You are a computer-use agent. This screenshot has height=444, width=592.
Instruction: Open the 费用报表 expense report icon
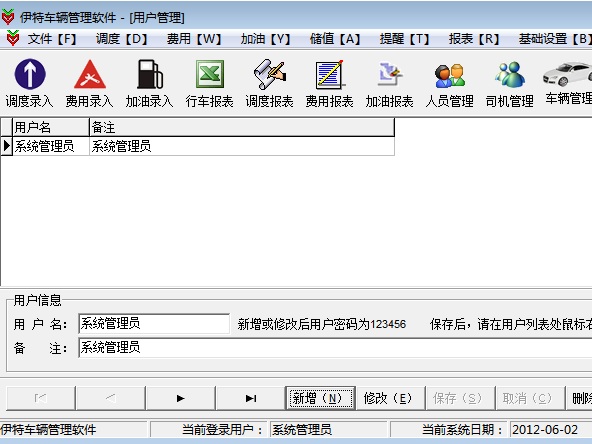point(330,74)
